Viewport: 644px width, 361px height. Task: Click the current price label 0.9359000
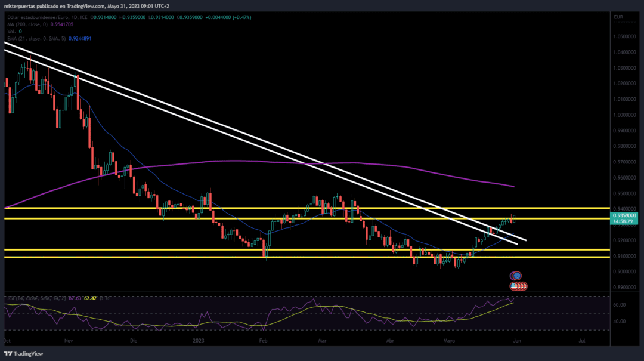coord(624,215)
